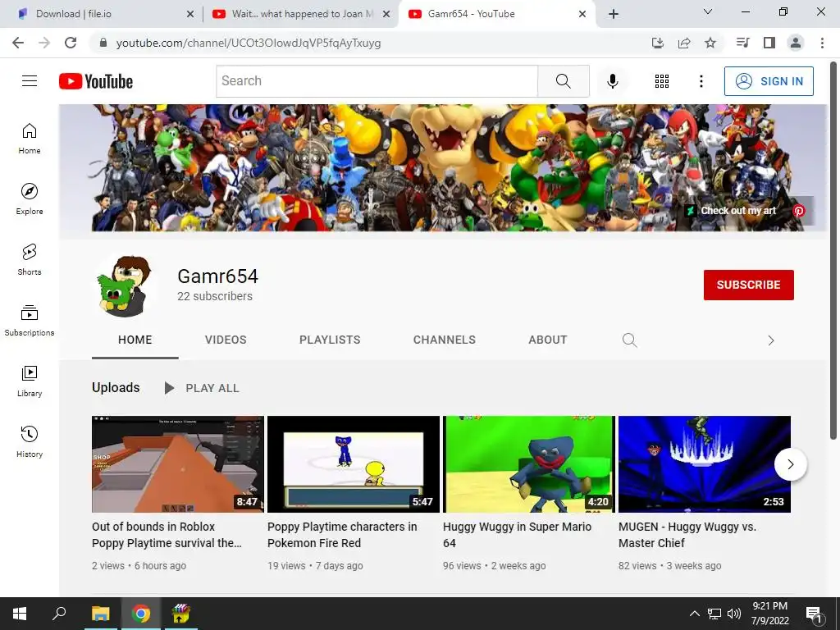Open the taskbar clock showing 9:21 PM
Viewport: 840px width, 630px height.
tap(769, 614)
